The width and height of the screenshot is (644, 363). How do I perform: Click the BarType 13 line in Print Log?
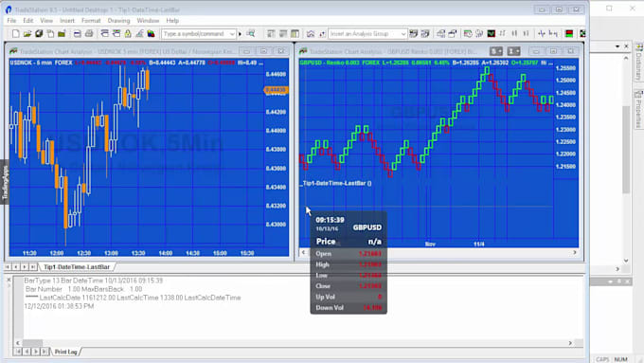[x=93, y=281]
